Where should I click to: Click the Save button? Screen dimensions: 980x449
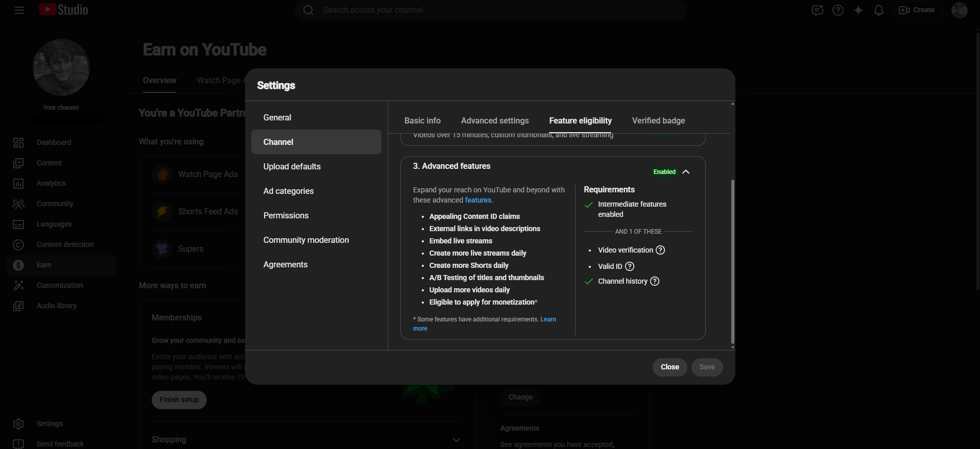click(x=707, y=367)
